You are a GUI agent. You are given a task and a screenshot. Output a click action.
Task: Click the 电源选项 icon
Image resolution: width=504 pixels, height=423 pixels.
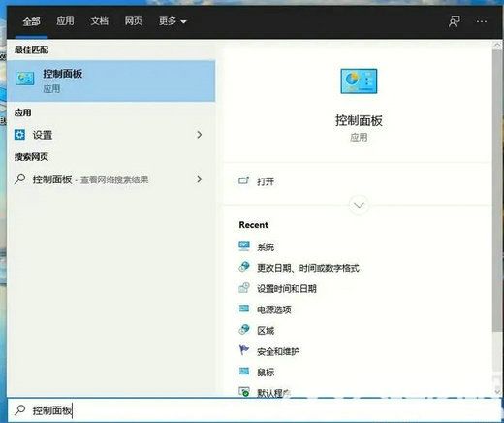coord(244,309)
